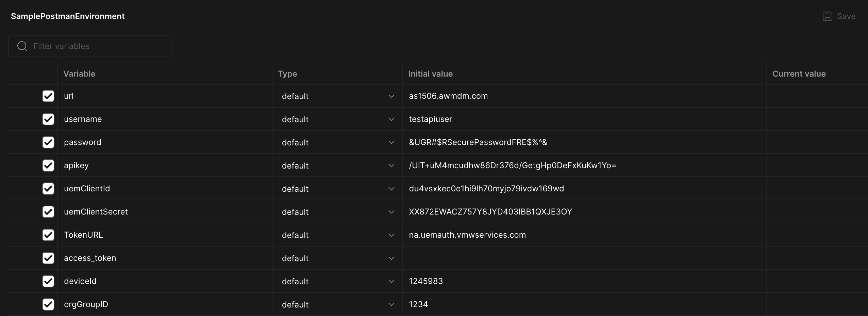868x316 pixels.
Task: Click initial value 1245983
Action: (426, 281)
